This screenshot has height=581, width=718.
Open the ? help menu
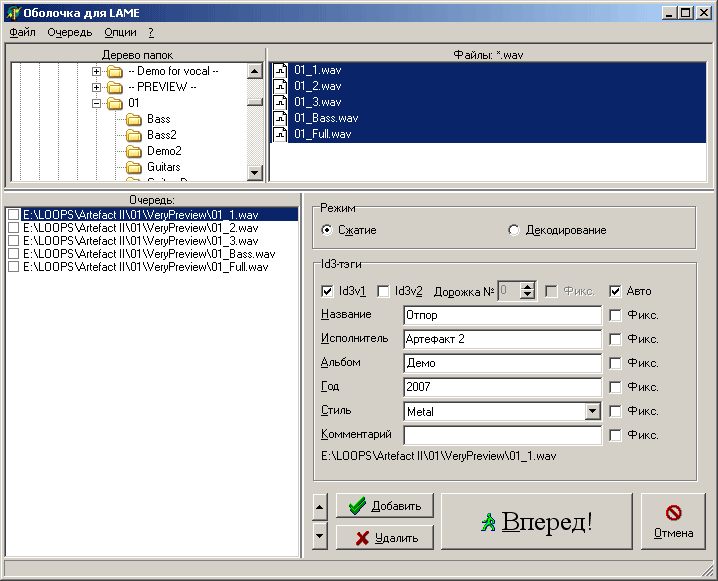(x=151, y=33)
